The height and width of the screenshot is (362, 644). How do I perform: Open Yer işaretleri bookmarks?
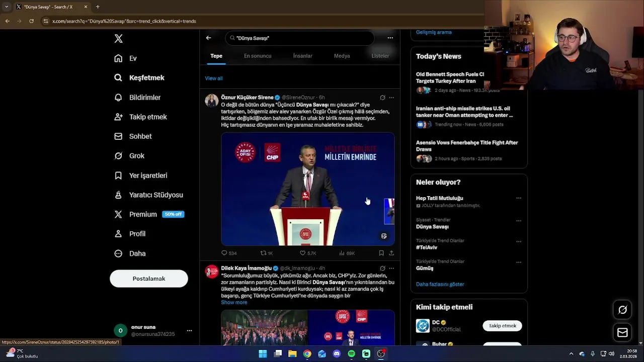click(x=140, y=175)
